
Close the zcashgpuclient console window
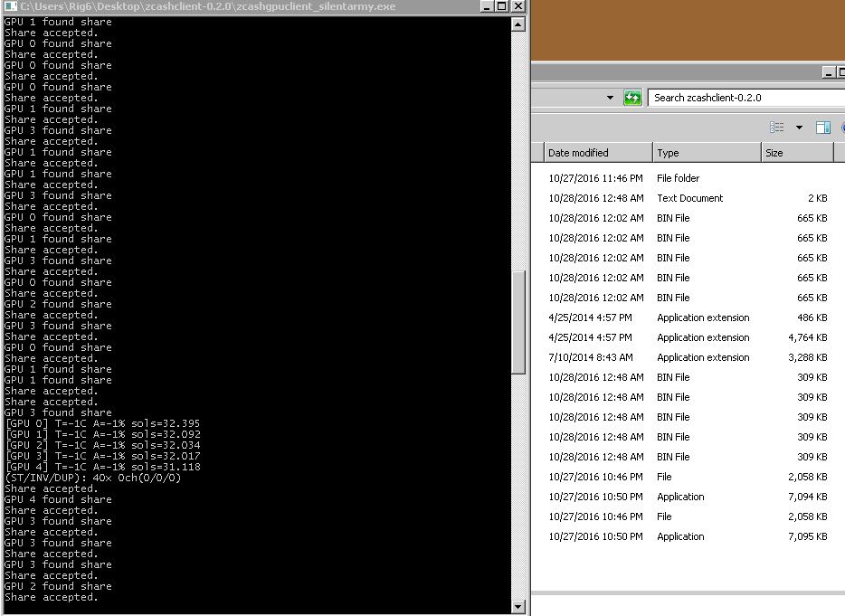tap(517, 6)
